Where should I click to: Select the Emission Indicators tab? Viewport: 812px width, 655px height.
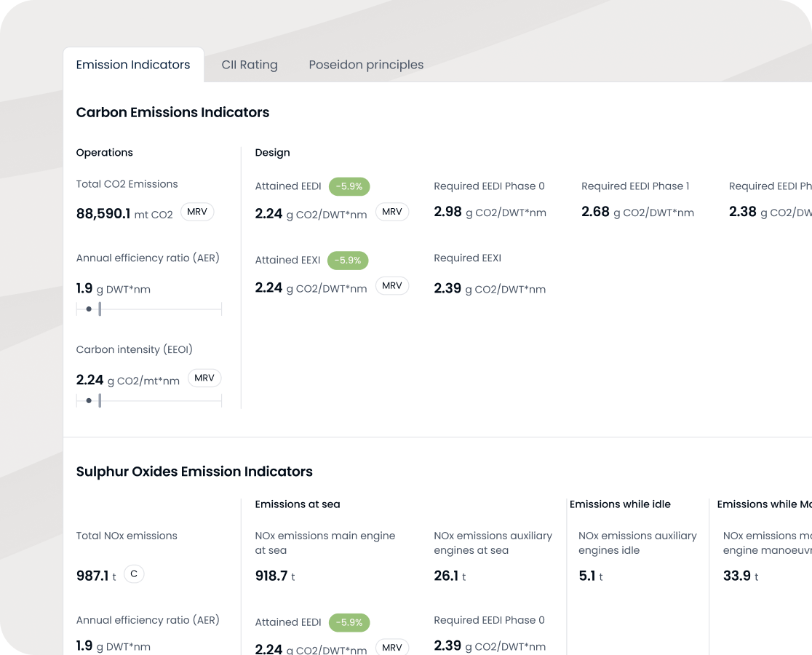tap(133, 65)
